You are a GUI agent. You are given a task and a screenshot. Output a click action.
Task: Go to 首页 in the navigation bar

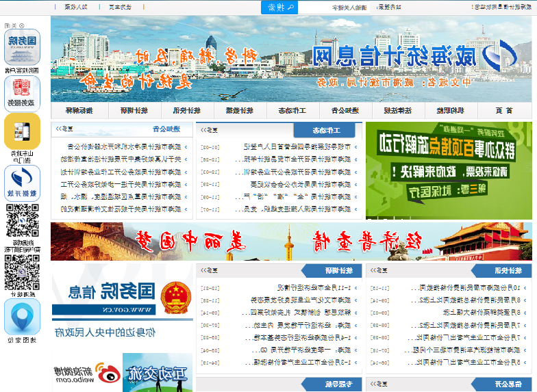click(504, 111)
